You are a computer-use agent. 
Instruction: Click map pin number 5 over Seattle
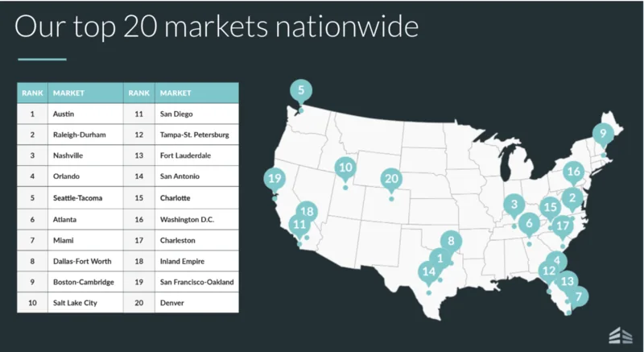[x=300, y=91]
